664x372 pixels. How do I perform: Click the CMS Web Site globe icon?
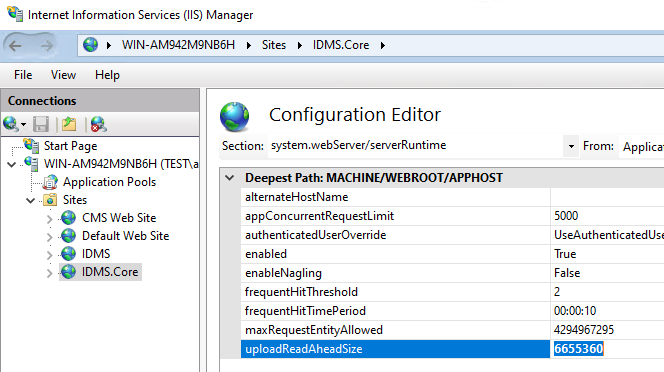69,218
